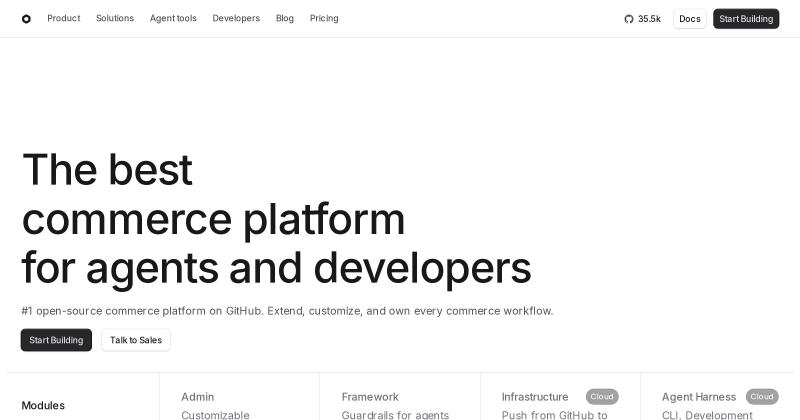
Task: Select the Modules section label
Action: click(43, 405)
